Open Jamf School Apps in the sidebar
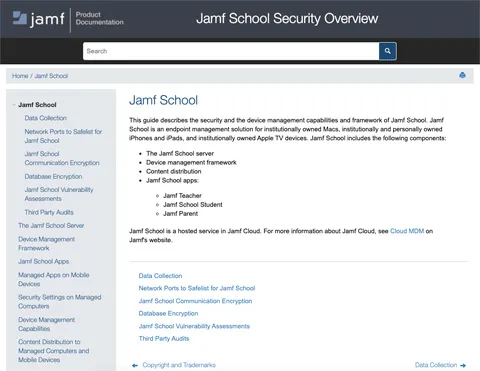Viewport: 480px width, 371px height. tap(44, 262)
